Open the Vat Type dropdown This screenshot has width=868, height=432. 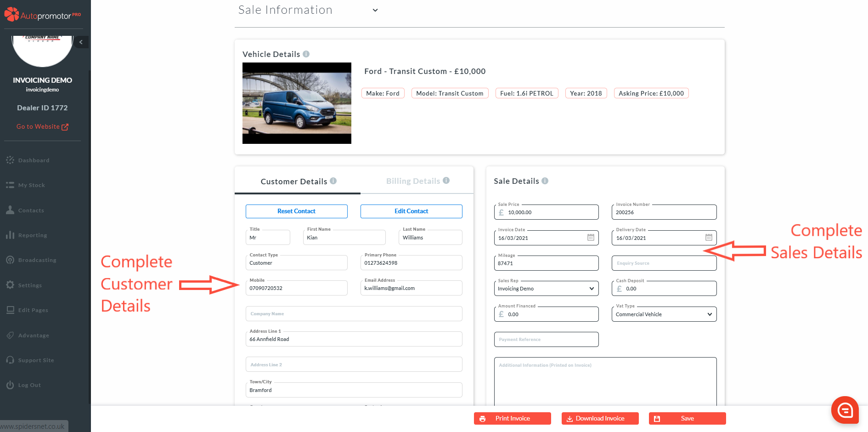point(664,314)
